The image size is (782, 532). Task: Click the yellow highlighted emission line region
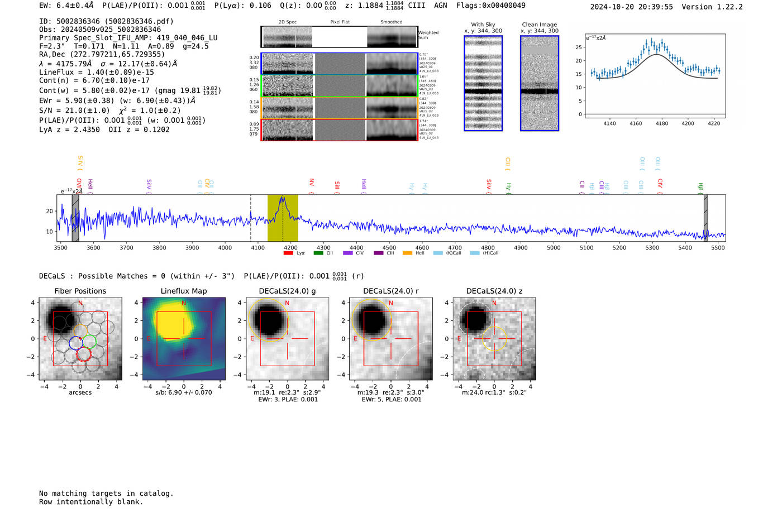pyautogui.click(x=283, y=218)
